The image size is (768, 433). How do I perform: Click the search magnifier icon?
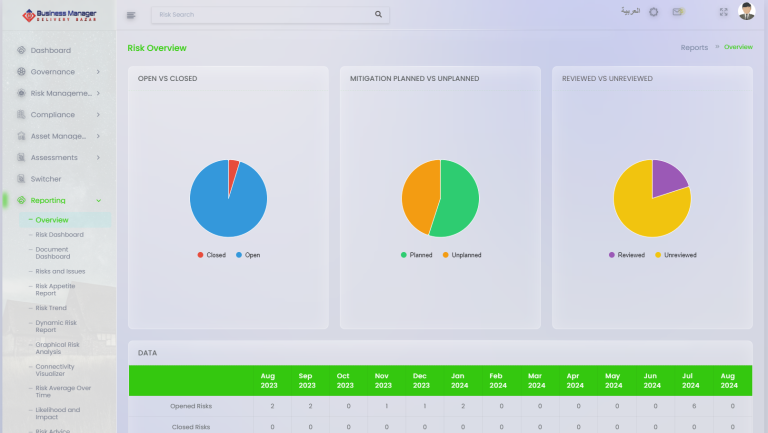pyautogui.click(x=378, y=15)
